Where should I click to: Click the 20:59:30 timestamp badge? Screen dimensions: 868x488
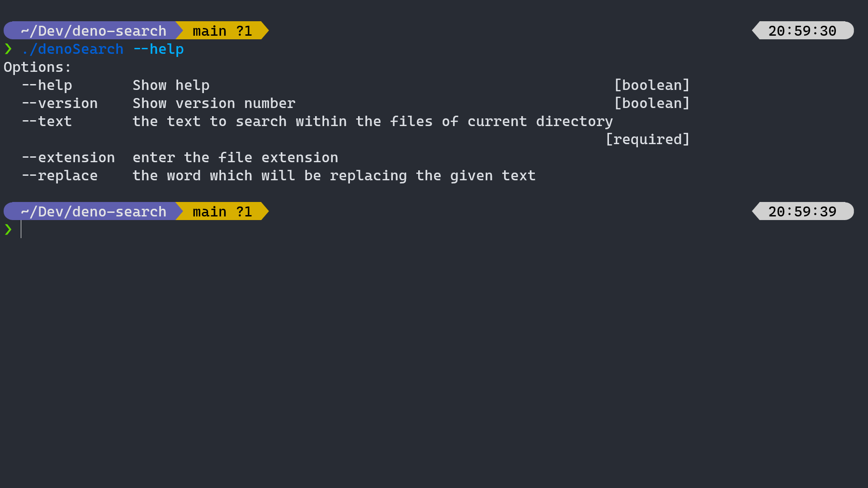coord(802,31)
